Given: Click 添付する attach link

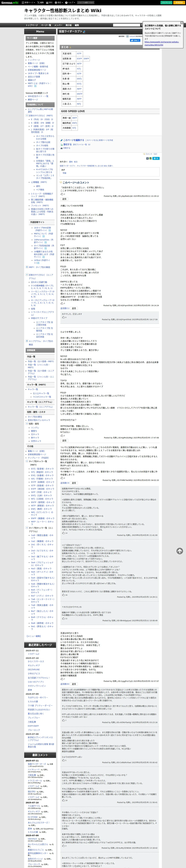Looking at the screenshot, I should [x=67, y=144].
